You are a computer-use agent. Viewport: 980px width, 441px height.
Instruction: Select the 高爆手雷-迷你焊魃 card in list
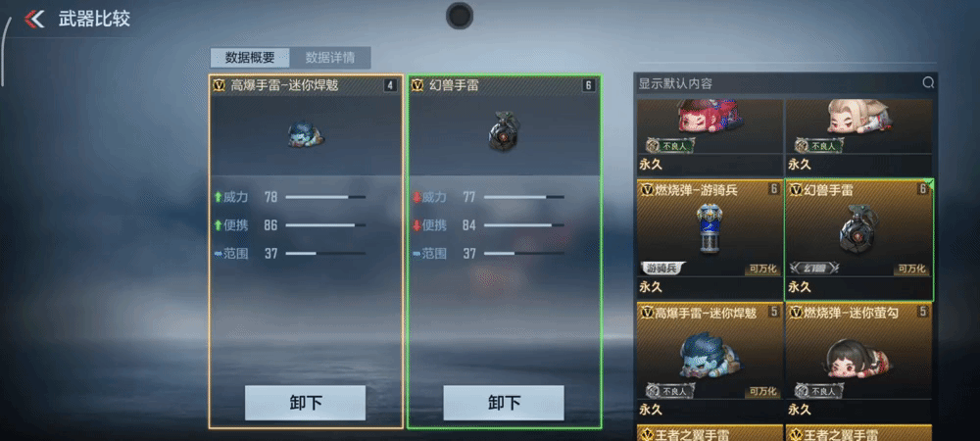[x=710, y=363]
